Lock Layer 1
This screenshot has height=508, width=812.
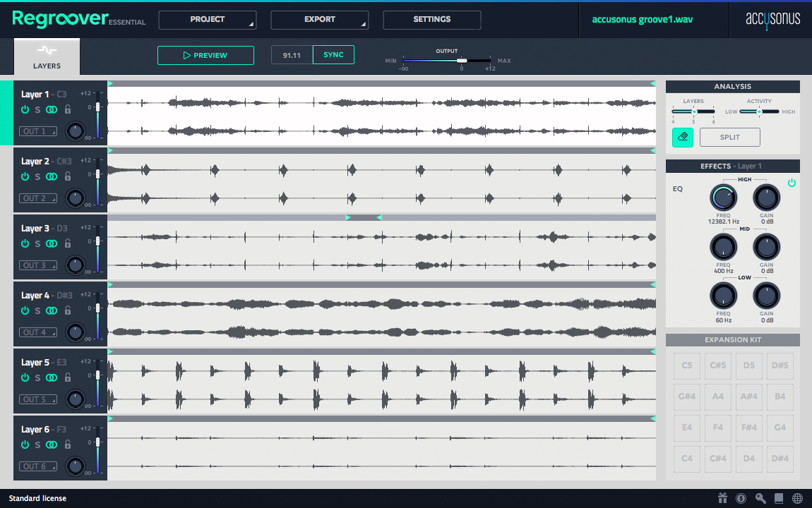(67, 109)
